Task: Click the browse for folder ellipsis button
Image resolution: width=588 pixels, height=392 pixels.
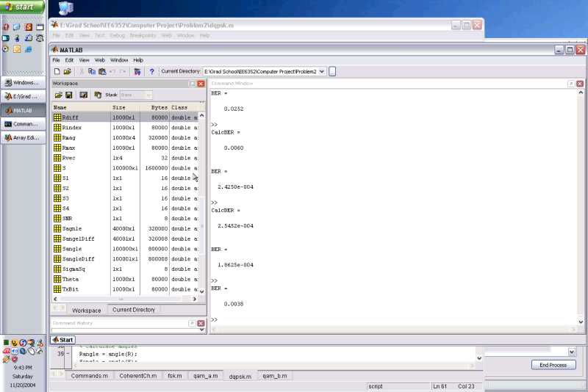Action: (x=332, y=71)
